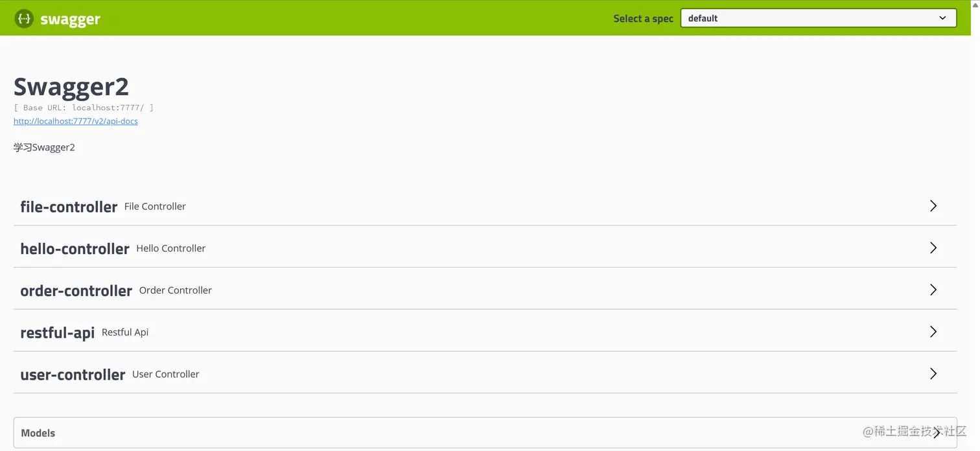Click the 'File Controller' description text
Viewport: 980px width, 451px height.
[155, 206]
